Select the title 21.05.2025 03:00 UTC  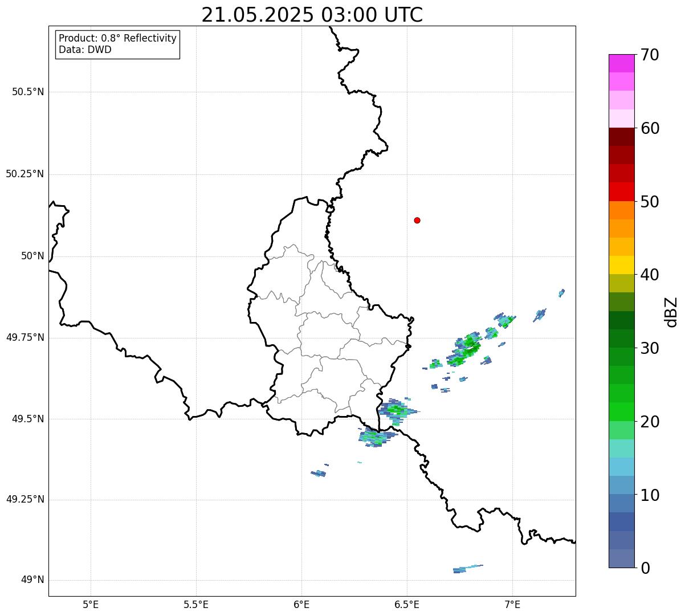click(x=312, y=15)
